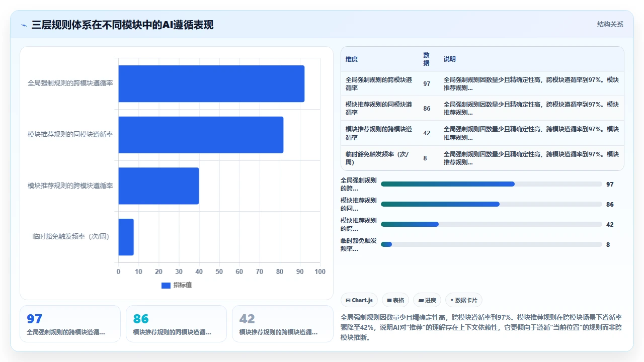This screenshot has width=644, height=362.
Task: Click the 模块推荐规则的同模块遵循率 chart bar
Action: click(201, 135)
